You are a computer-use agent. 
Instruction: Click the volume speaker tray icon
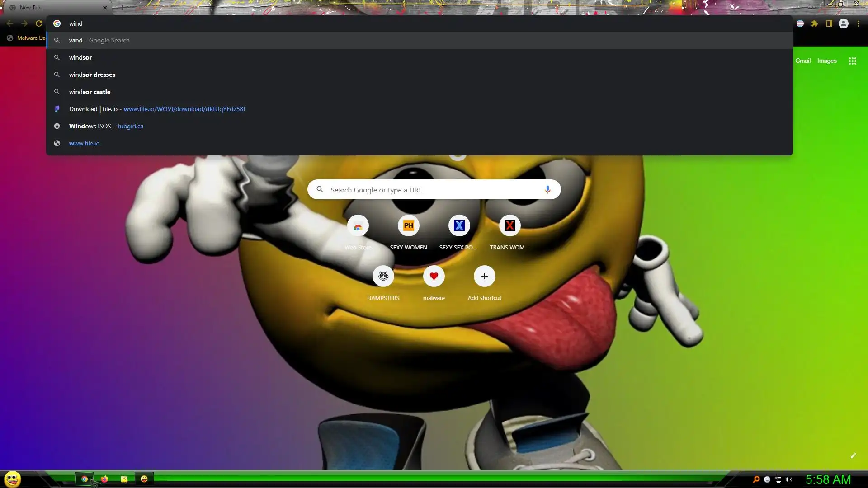789,479
